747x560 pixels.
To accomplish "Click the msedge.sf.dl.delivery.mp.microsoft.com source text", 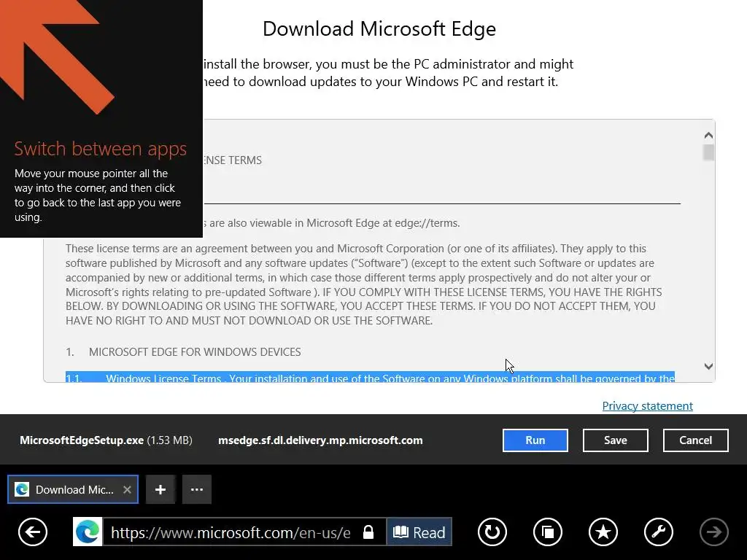I will (x=320, y=440).
